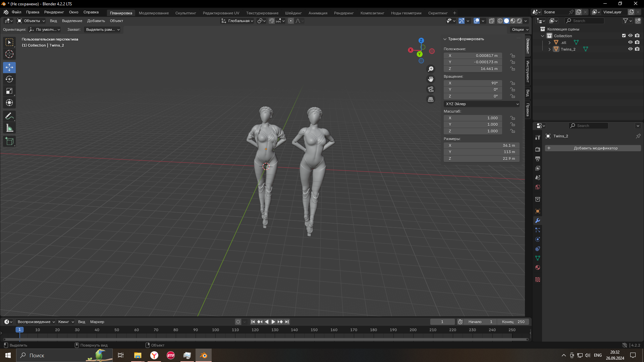Select the Add Cube tool
The width and height of the screenshot is (644, 362).
(9, 141)
